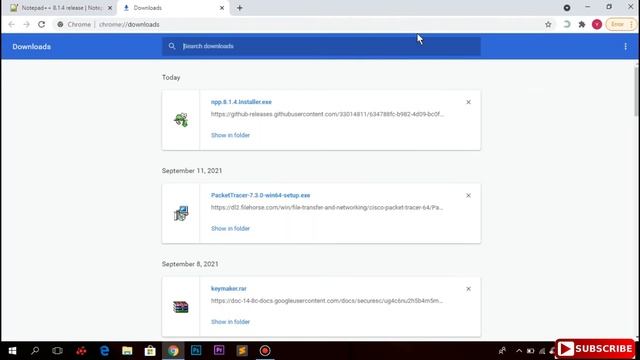
Task: Show PacketTracer setup in folder
Action: pos(230,229)
